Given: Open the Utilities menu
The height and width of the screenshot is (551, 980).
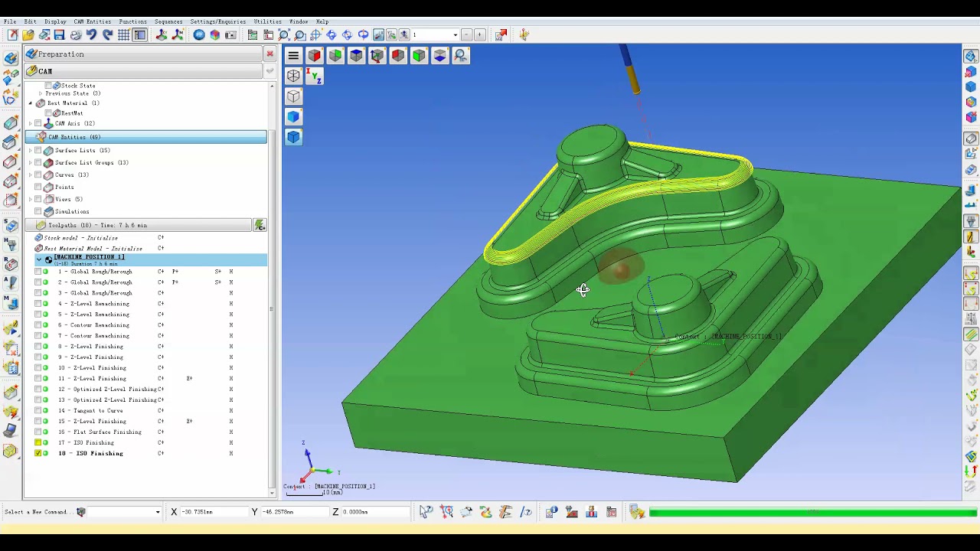Looking at the screenshot, I should tap(268, 21).
